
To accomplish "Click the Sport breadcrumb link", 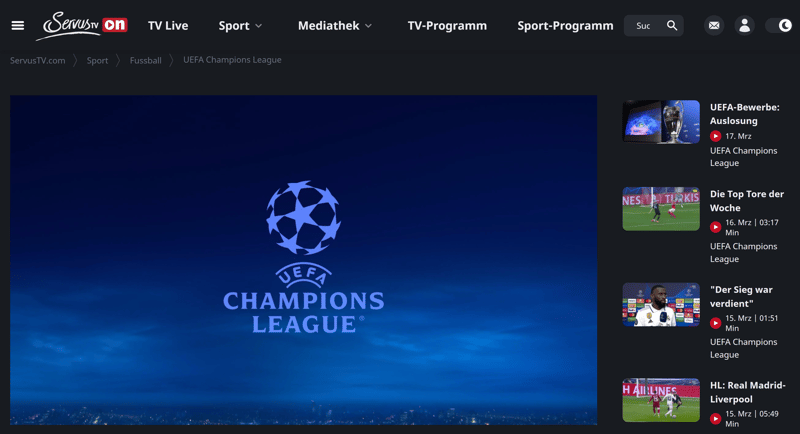I will pos(97,60).
